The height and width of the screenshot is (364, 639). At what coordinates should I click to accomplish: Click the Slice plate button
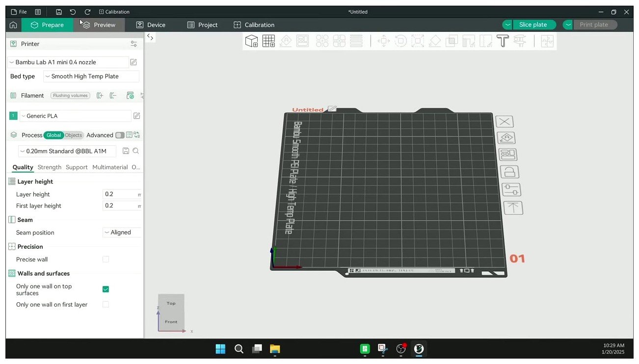534,25
